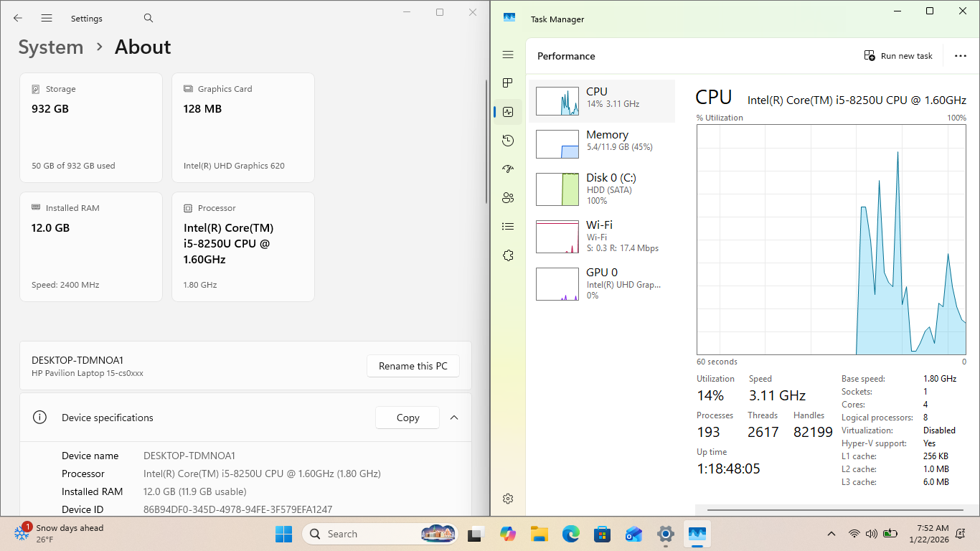Click the Rename this PC button
This screenshot has width=980, height=551.
413,366
